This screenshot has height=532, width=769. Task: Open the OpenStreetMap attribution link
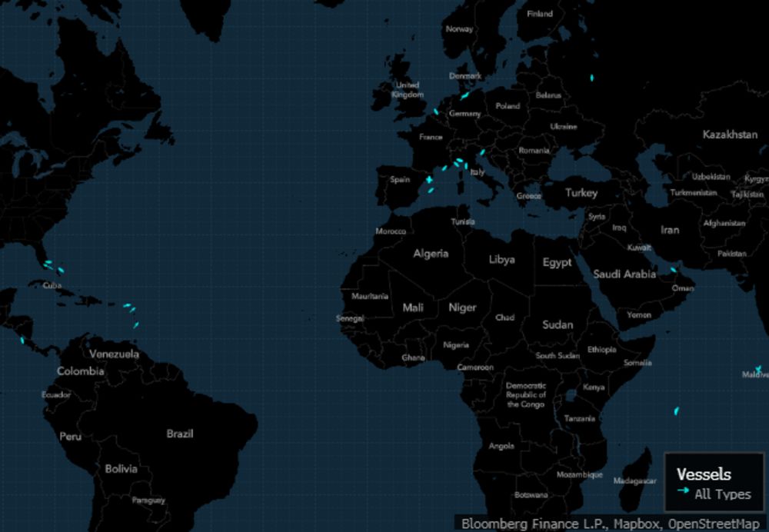click(x=716, y=524)
